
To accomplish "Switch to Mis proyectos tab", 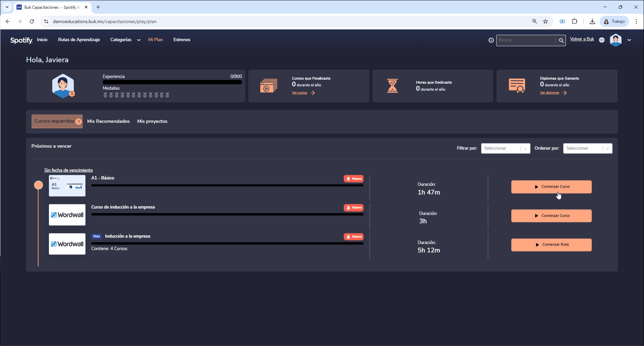I will click(152, 121).
